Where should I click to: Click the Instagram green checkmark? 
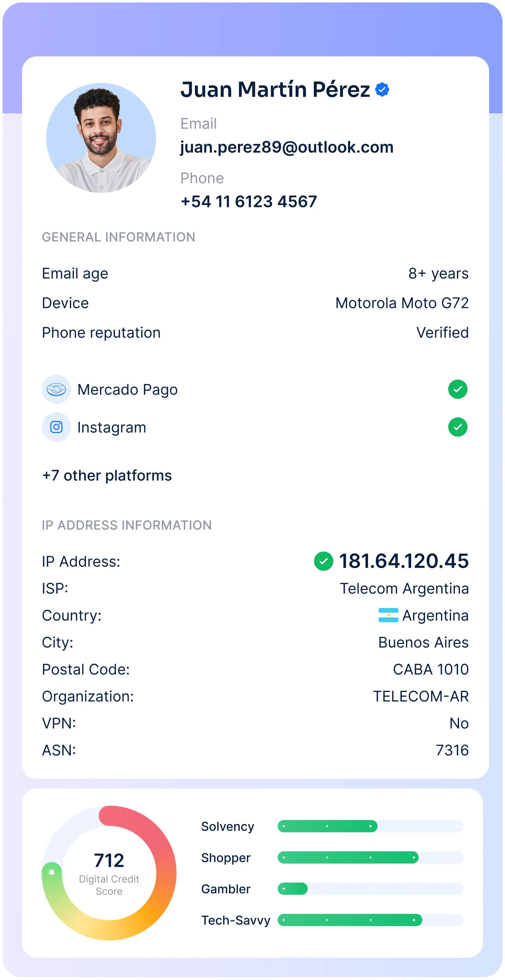458,427
